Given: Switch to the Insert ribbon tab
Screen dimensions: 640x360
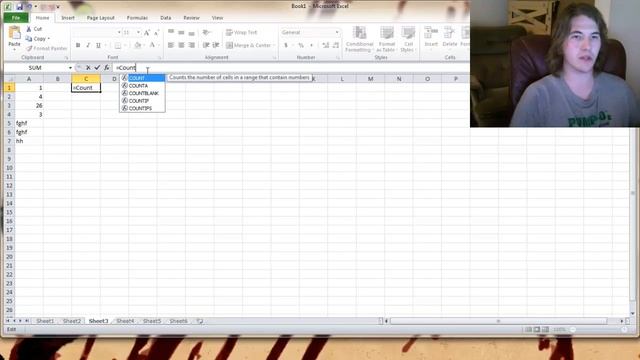Looking at the screenshot, I should coord(68,18).
